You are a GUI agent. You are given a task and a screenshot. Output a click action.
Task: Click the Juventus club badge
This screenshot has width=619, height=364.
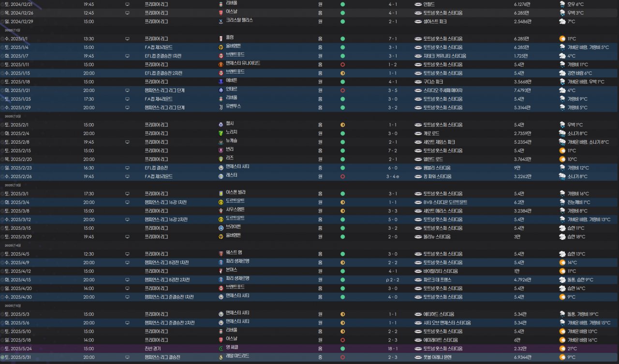pos(221,107)
